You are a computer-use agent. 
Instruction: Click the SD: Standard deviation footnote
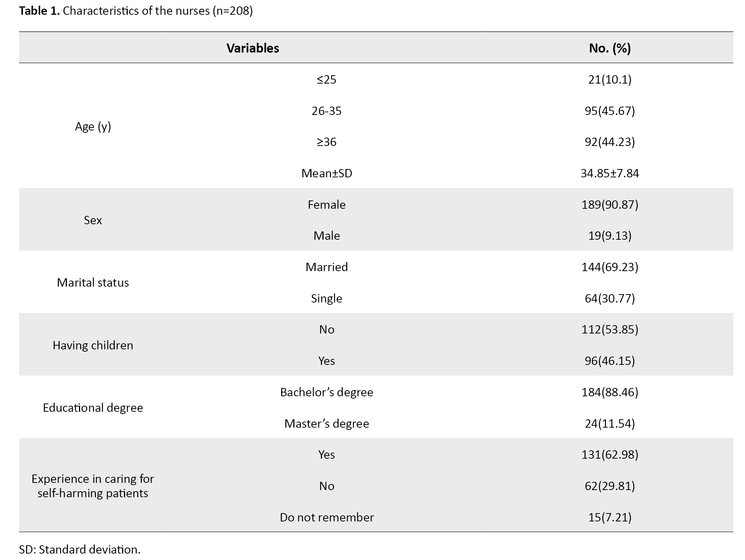pos(79,549)
